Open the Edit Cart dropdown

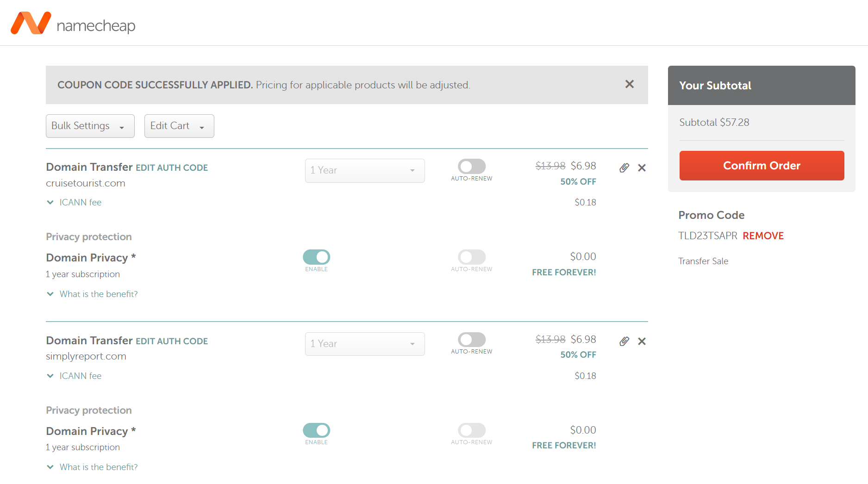tap(179, 126)
